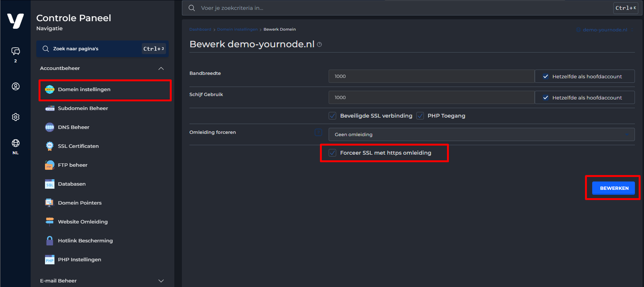The image size is (644, 287).
Task: Click the demo-yournode.nl domain link
Action: click(605, 30)
